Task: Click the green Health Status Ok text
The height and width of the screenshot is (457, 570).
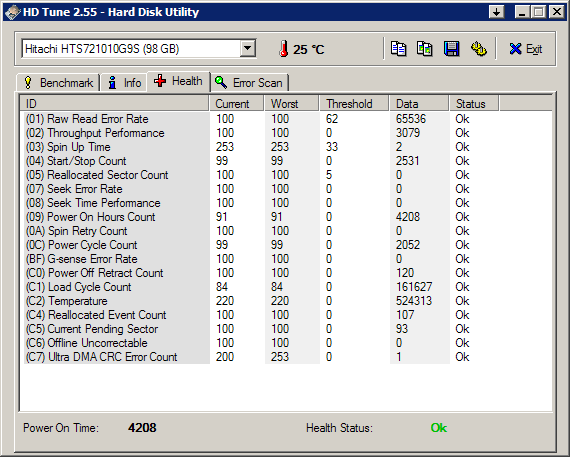Action: tap(439, 428)
